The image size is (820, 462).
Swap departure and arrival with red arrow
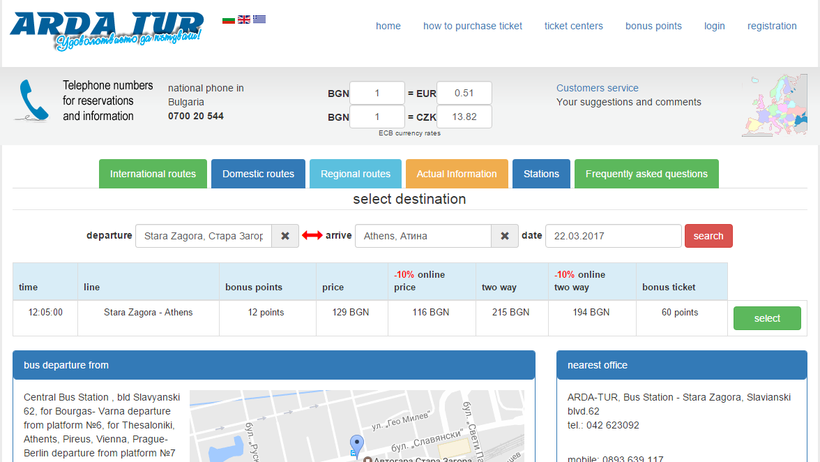click(312, 236)
